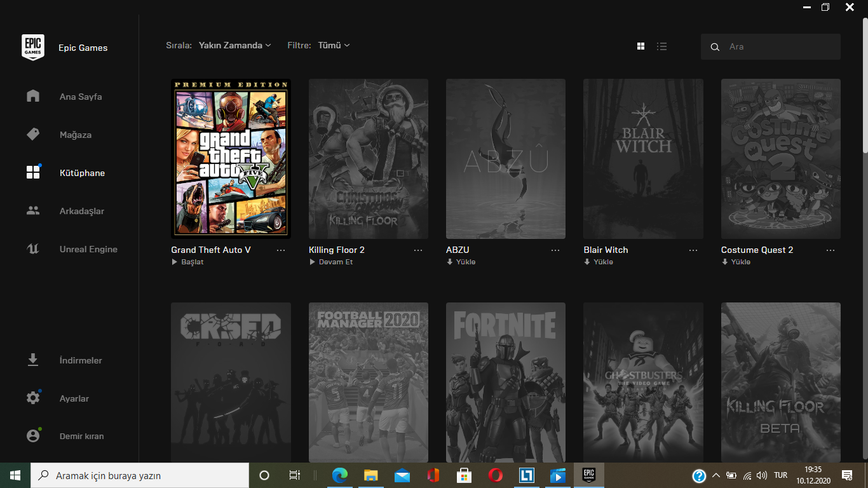Click the ABZU game cover
This screenshot has width=868, height=488.
(x=506, y=159)
